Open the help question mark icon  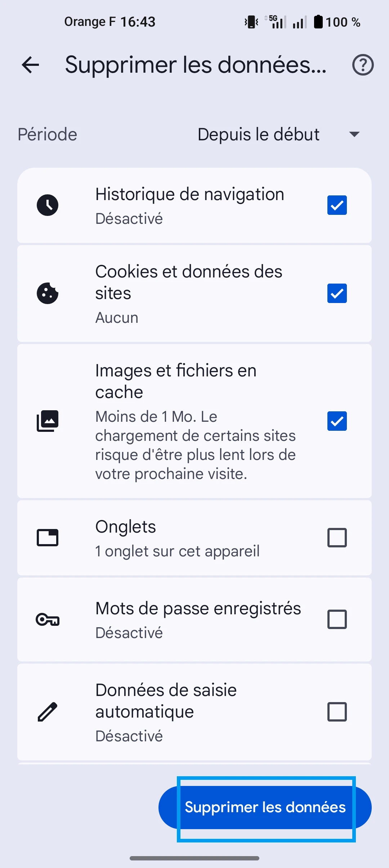(x=363, y=65)
